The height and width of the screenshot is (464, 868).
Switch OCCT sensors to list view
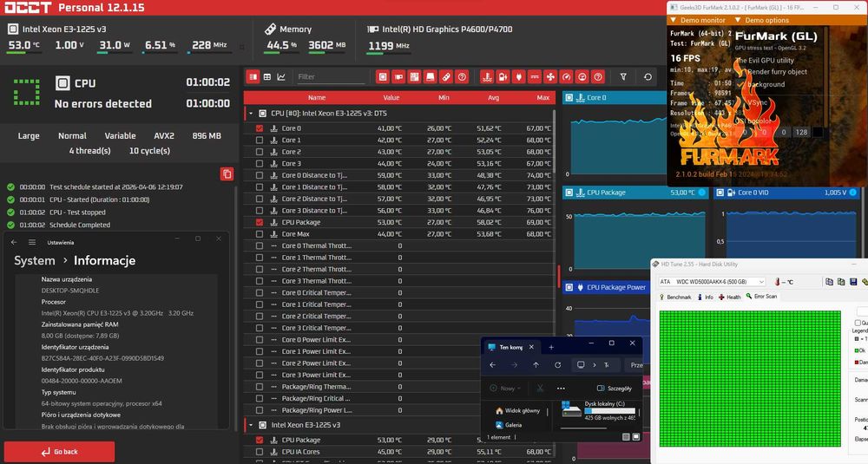(x=253, y=77)
